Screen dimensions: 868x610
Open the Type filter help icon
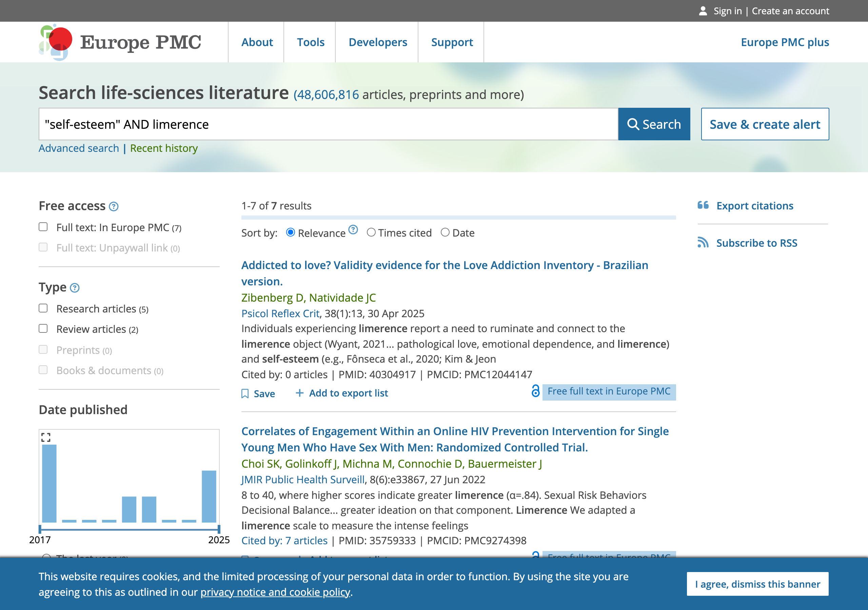[x=75, y=288]
